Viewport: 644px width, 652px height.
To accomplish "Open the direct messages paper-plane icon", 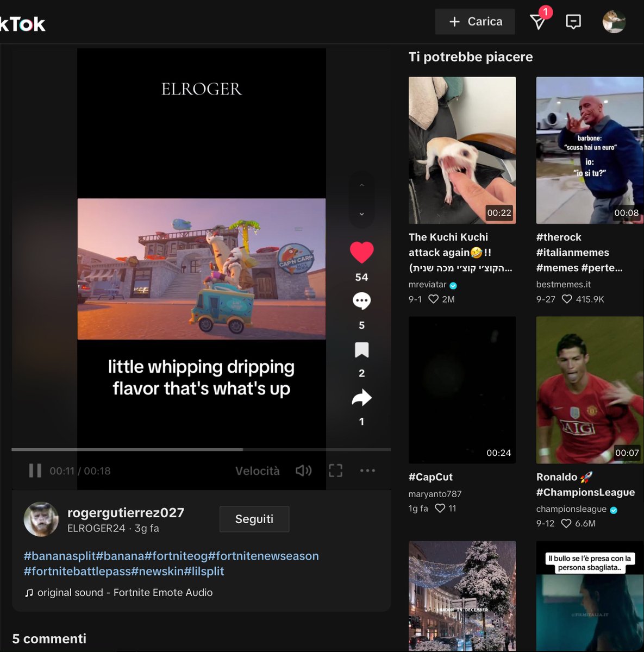I will click(537, 22).
